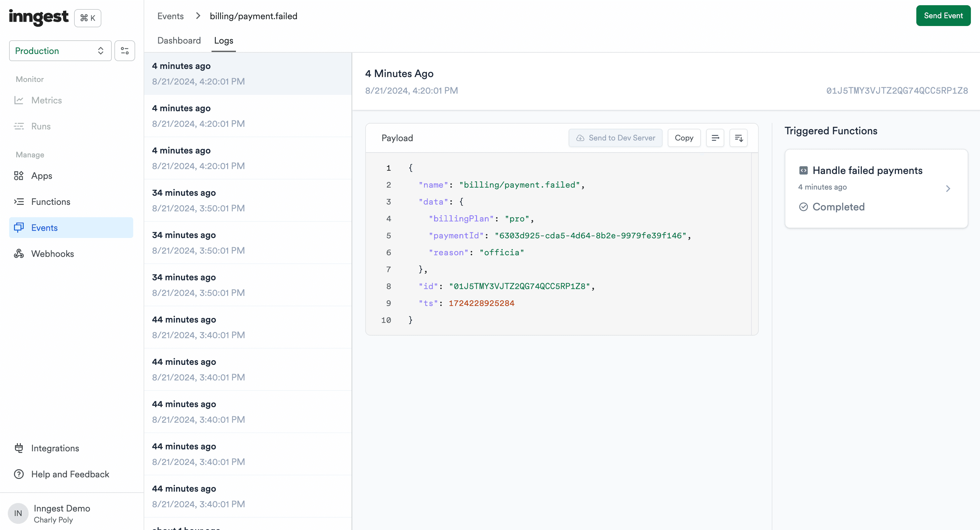Click Send to Dev Server button

(x=615, y=138)
